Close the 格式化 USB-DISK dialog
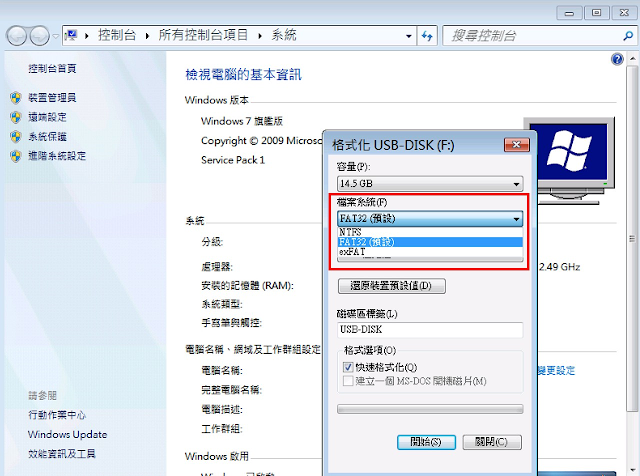 pyautogui.click(x=516, y=145)
